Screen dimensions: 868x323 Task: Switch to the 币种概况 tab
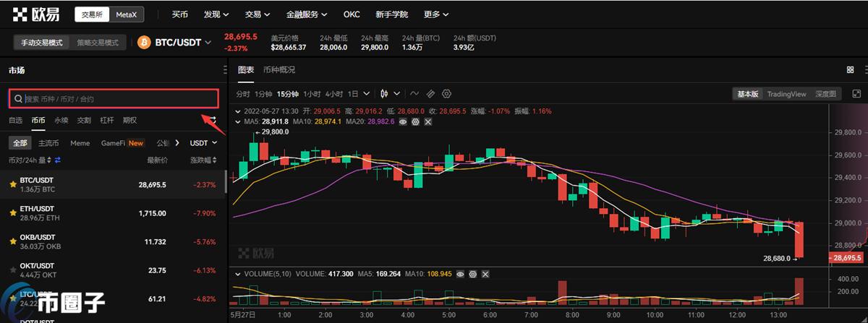pos(279,70)
